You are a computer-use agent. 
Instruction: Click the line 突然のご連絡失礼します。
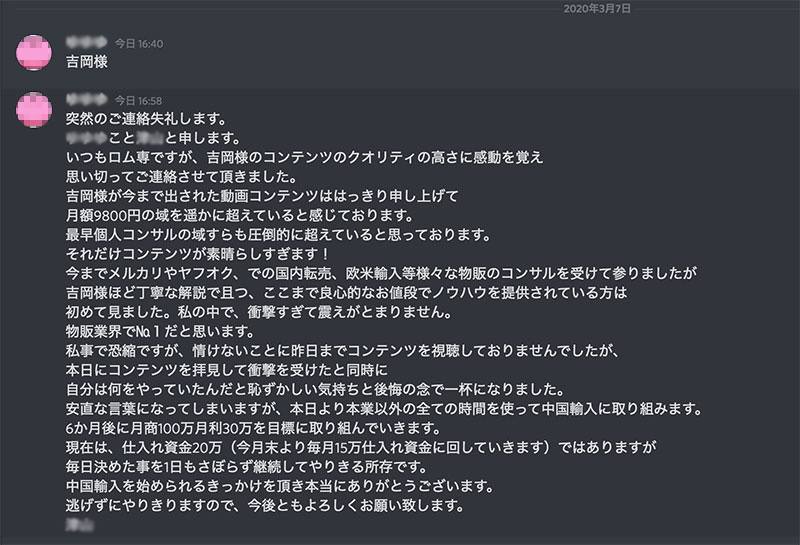(146, 119)
